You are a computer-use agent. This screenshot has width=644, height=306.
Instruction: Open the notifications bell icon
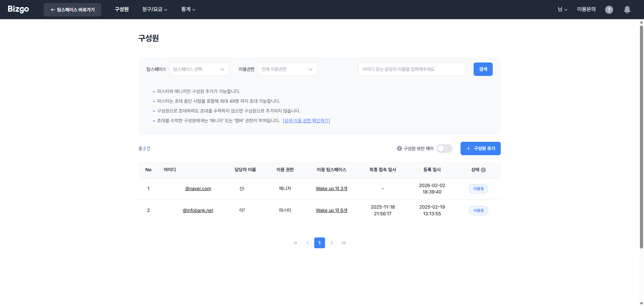(627, 10)
